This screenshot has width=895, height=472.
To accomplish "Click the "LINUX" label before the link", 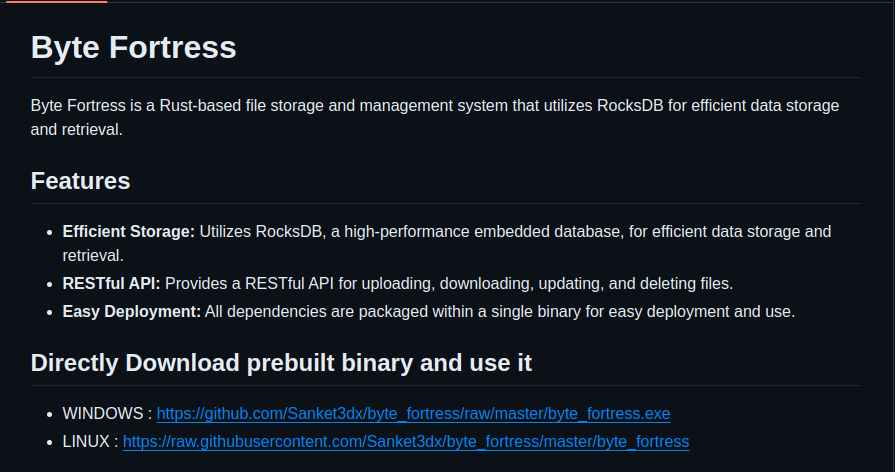I will click(x=86, y=441).
